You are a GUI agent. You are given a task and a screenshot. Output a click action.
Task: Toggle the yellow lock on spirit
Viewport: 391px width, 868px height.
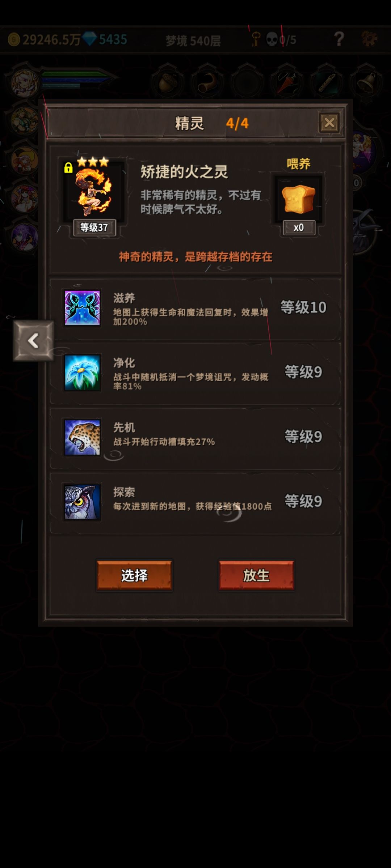click(68, 167)
